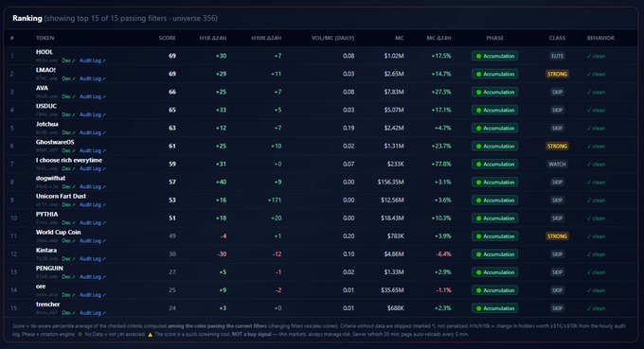Screen dimensions: 644x349
Task: Open the Dex link for dogwifhat
Action: [x=68, y=187]
